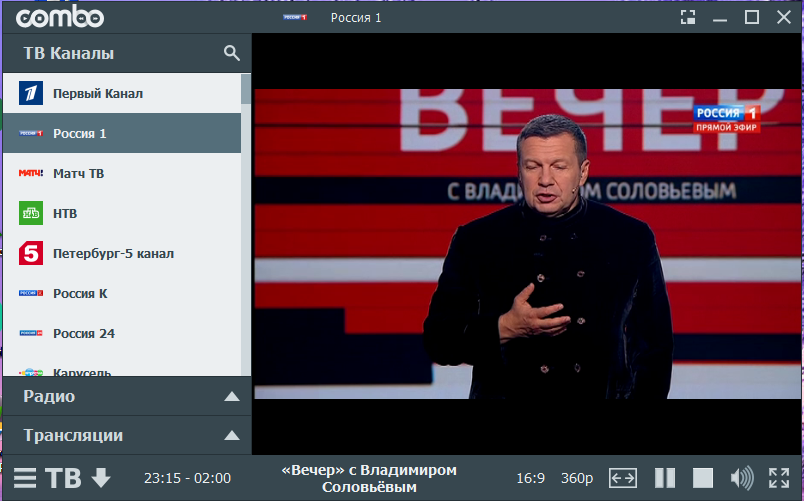Open the channel search magnifier
The height and width of the screenshot is (501, 804).
point(232,53)
